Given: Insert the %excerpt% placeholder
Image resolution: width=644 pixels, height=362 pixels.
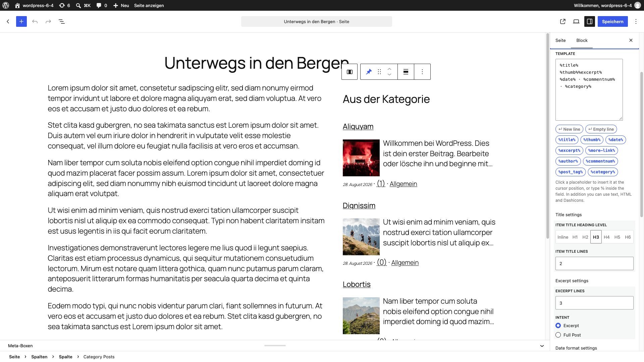Looking at the screenshot, I should [x=569, y=150].
